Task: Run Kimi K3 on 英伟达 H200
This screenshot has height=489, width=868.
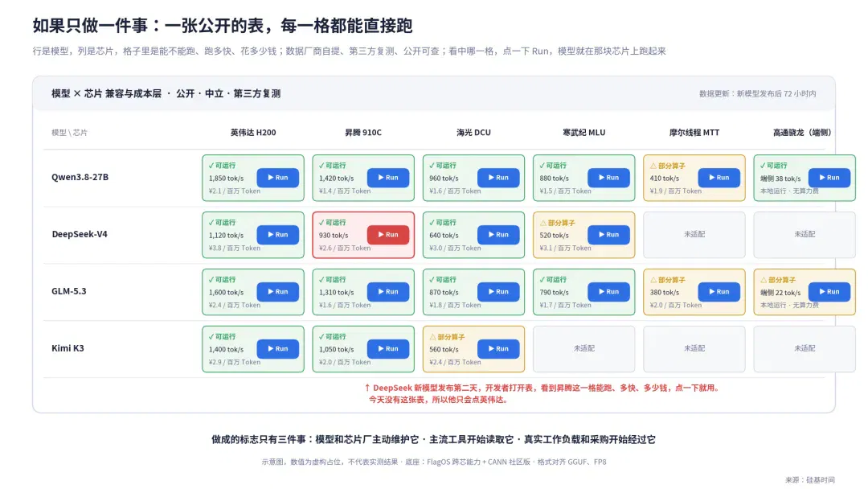Action: click(x=277, y=349)
